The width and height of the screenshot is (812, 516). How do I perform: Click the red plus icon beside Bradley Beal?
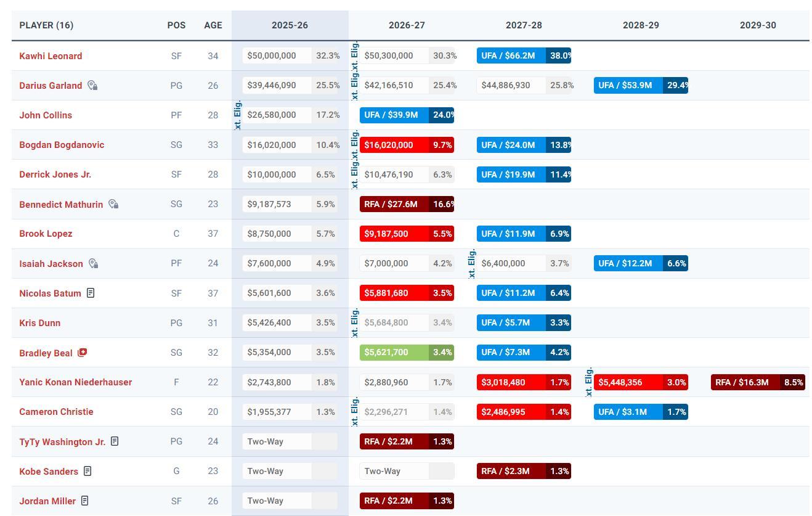82,353
